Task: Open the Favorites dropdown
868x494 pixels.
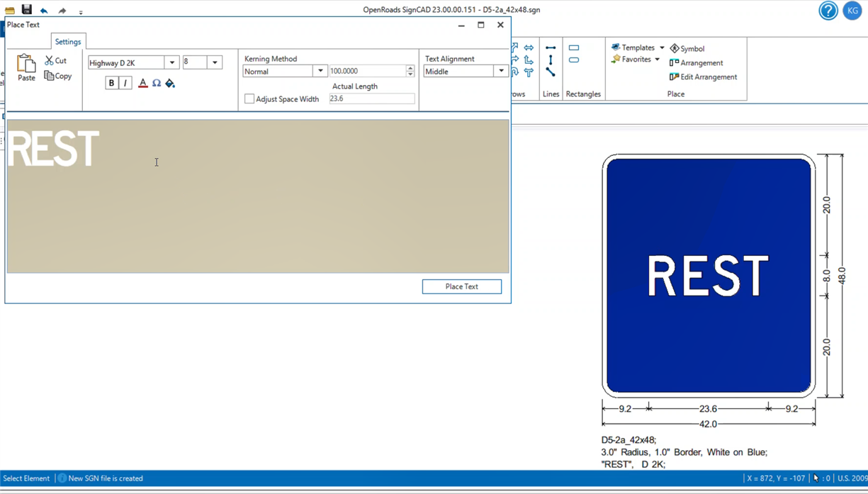Action: [x=636, y=60]
